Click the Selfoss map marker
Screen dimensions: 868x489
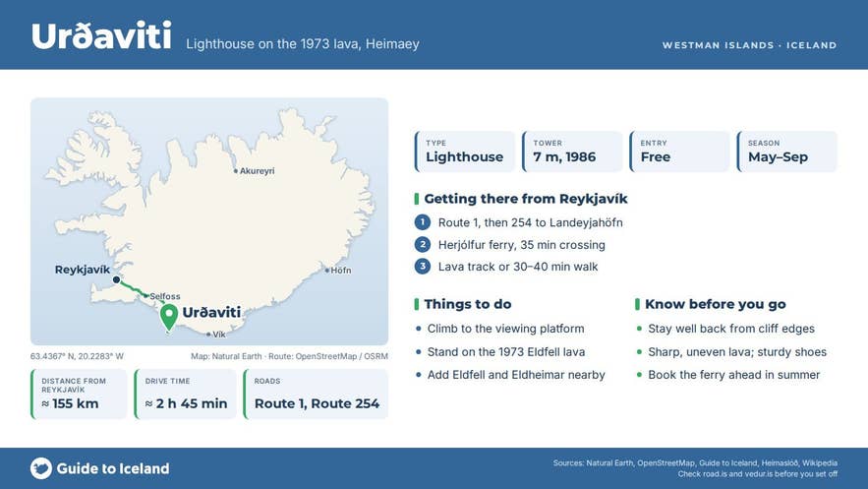coord(146,296)
